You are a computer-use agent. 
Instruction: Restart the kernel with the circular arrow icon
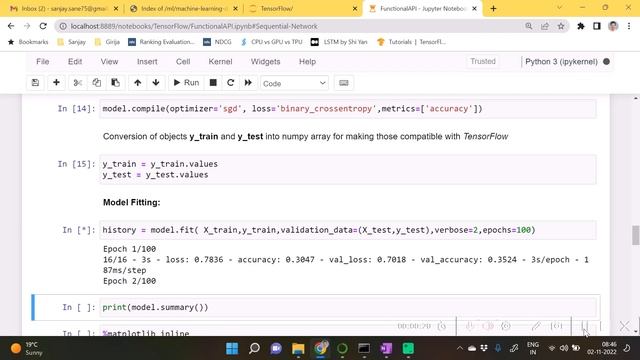click(231, 83)
